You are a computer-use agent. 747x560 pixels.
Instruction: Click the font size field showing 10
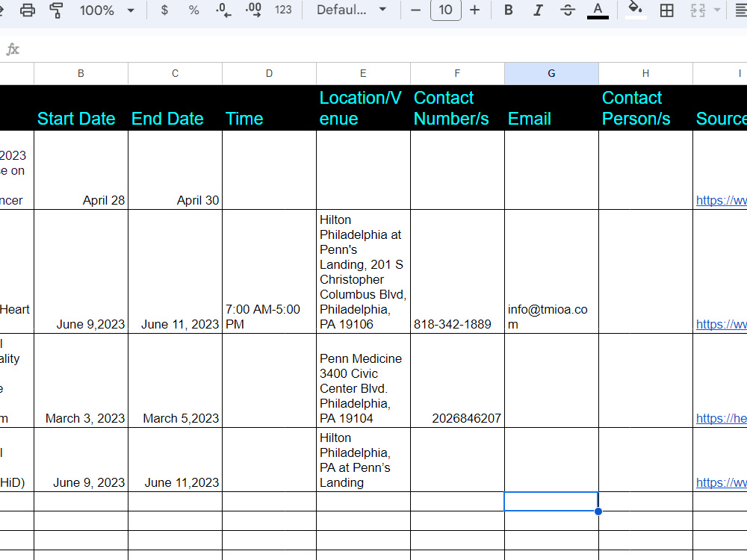click(445, 10)
